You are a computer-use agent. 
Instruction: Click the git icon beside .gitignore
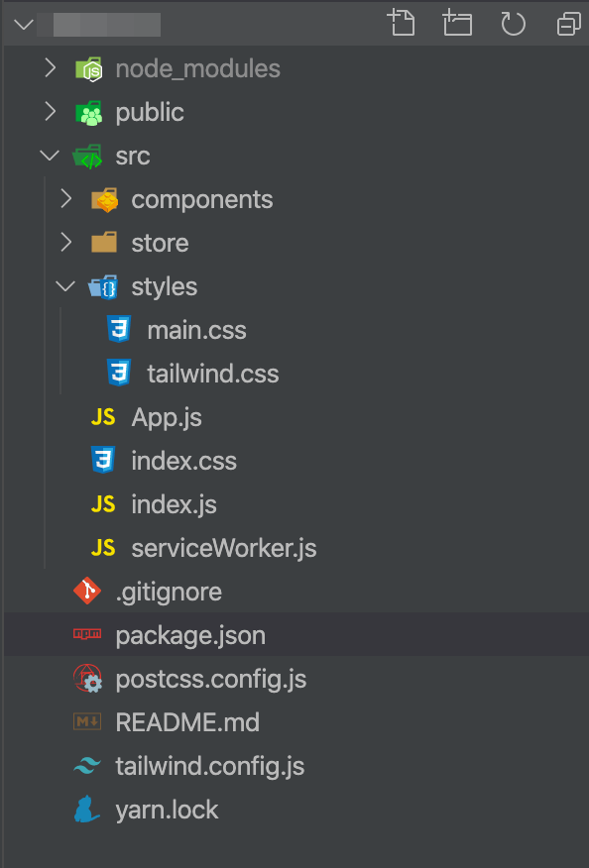pyautogui.click(x=87, y=591)
